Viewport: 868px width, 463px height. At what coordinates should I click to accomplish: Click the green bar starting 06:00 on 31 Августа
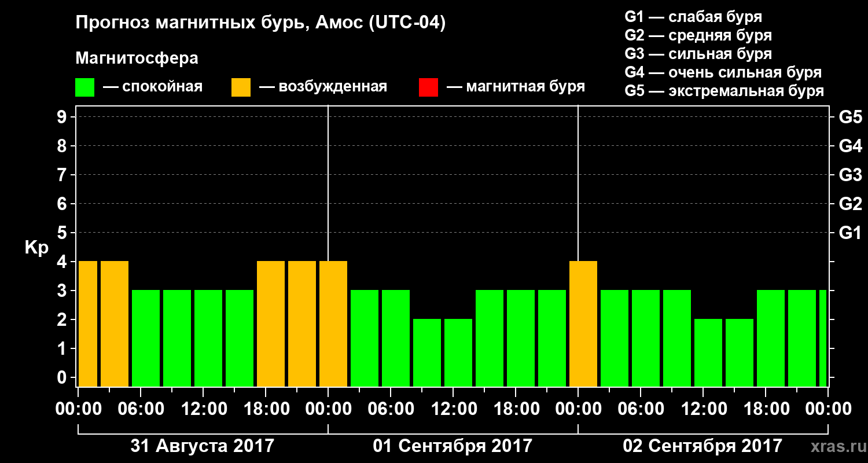click(x=146, y=339)
